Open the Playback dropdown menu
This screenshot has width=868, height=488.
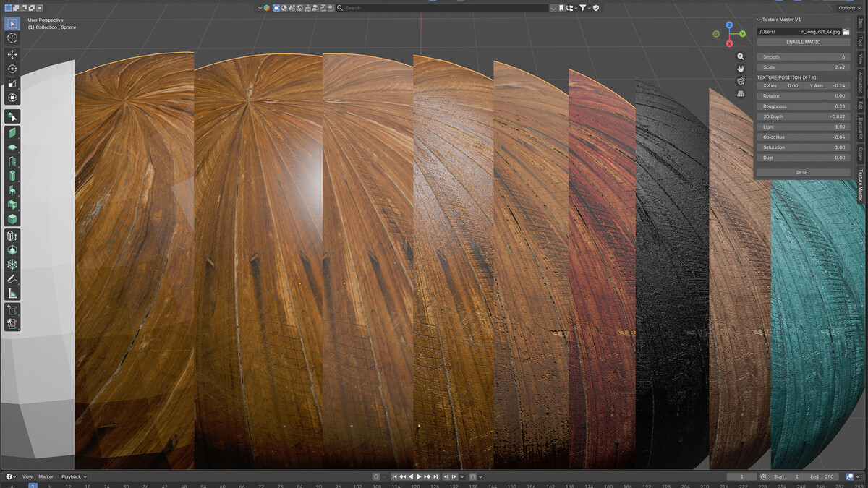(x=73, y=476)
